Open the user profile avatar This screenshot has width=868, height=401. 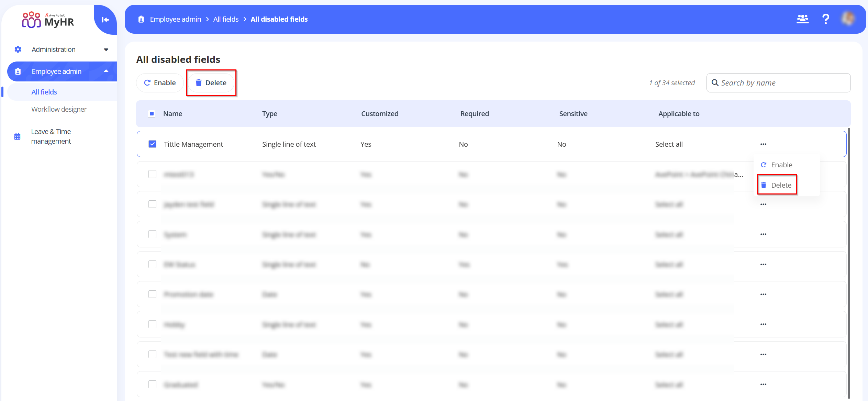coord(848,19)
